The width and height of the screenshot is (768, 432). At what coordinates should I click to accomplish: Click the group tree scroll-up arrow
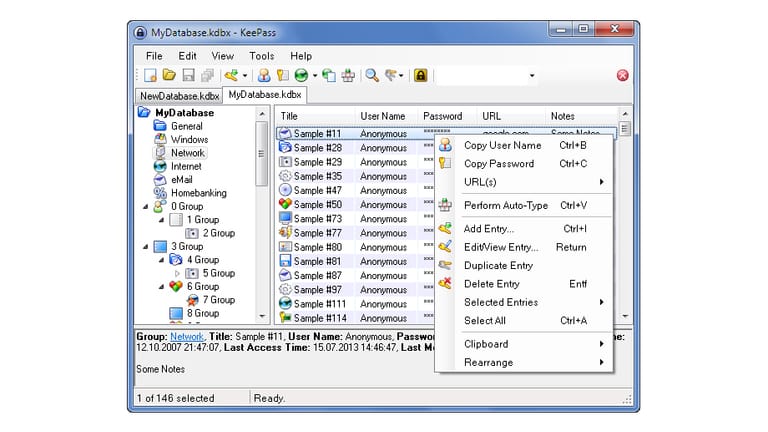(262, 114)
